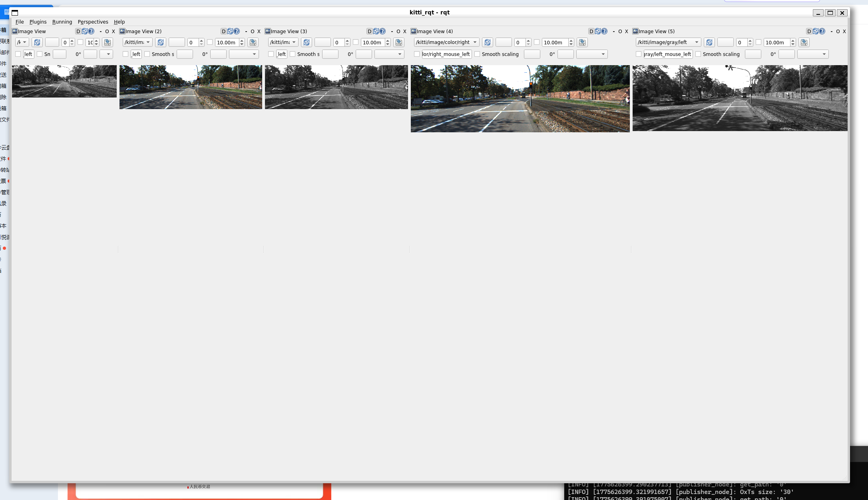This screenshot has width=868, height=500.
Task: Refresh topics in Image View (2)
Action: (161, 42)
